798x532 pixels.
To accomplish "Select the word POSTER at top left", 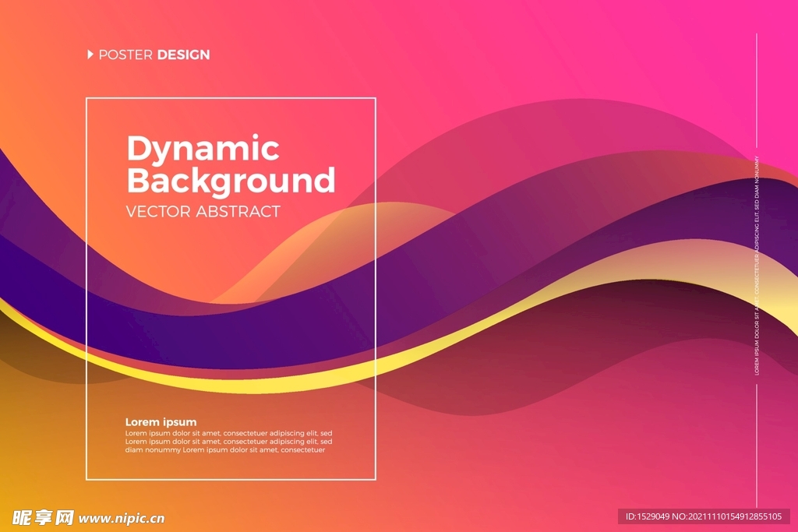I will click(125, 55).
